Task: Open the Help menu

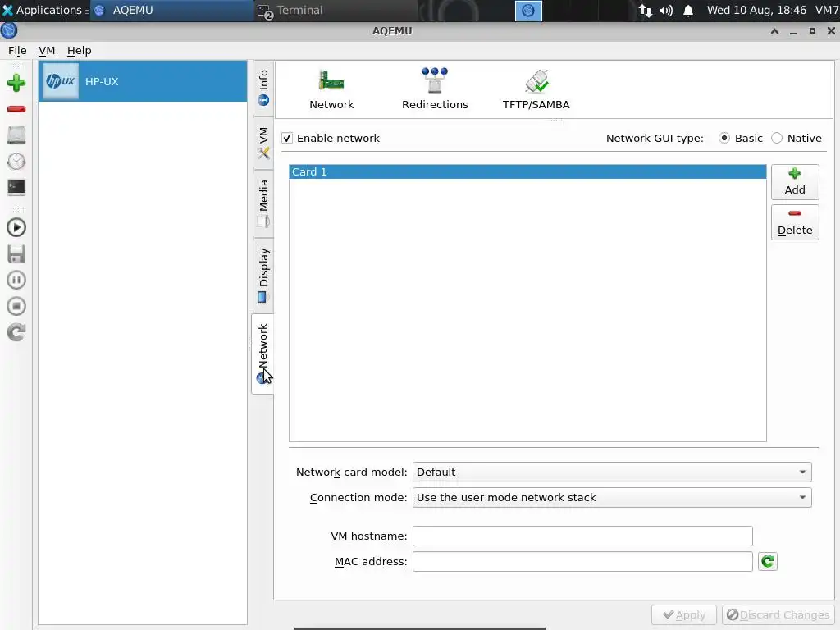Action: click(x=80, y=50)
